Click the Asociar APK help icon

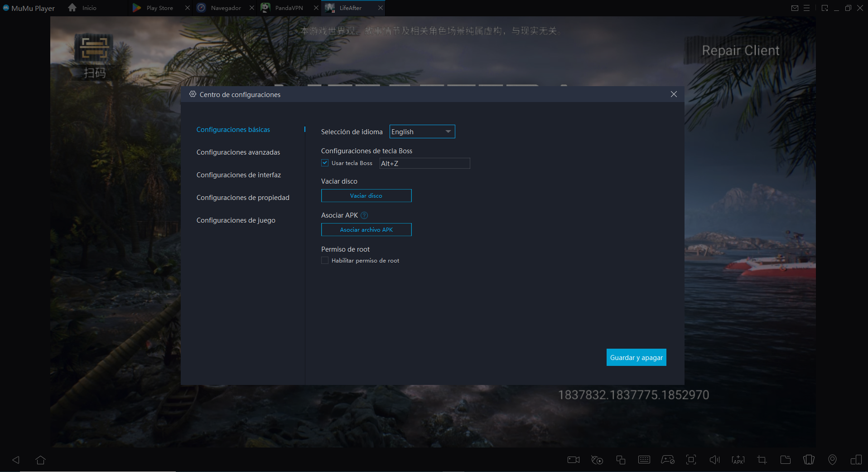point(364,215)
